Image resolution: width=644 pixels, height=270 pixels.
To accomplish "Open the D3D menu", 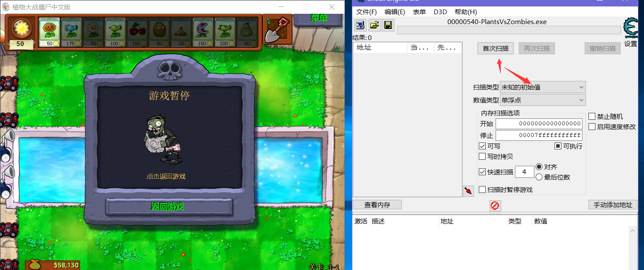I will [x=440, y=12].
